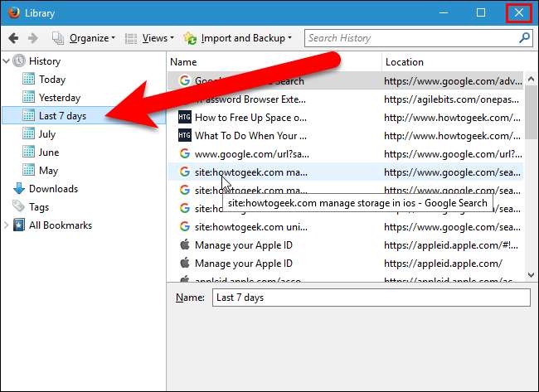Image resolution: width=539 pixels, height=392 pixels.
Task: Select Today in History tree
Action: pos(52,80)
